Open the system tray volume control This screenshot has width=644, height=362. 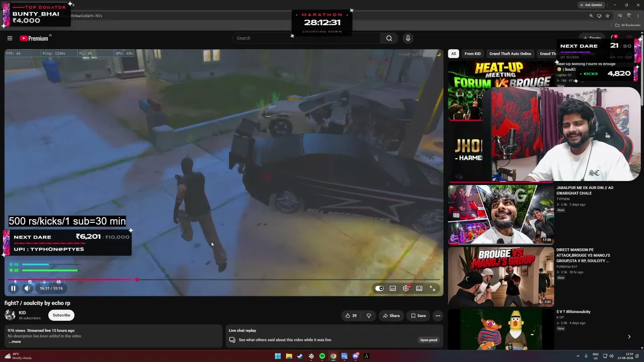coord(611,356)
